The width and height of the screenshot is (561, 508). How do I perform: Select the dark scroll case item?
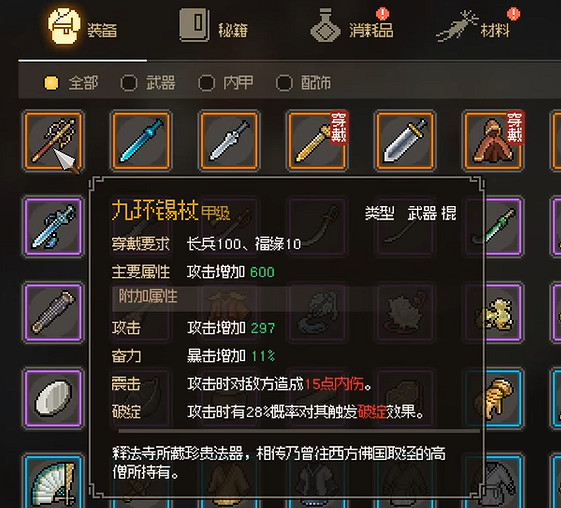(53, 312)
